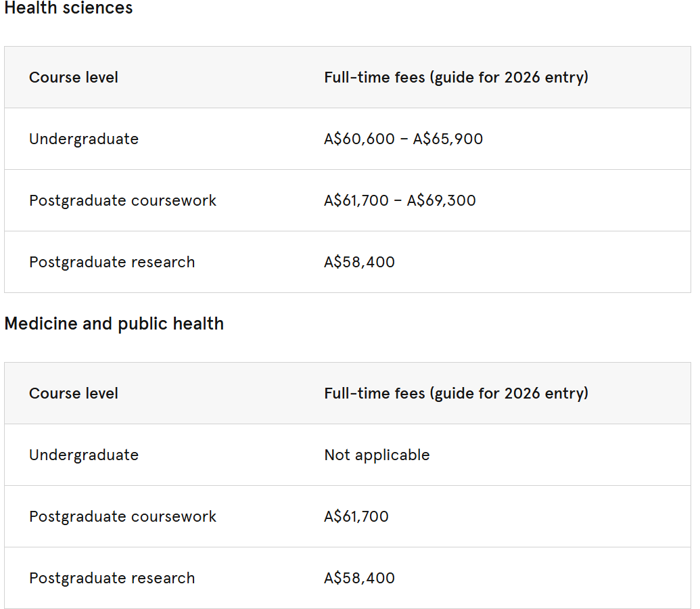Click Health sciences postgraduate research fee A$58,400
Image resolution: width=700 pixels, height=609 pixels.
pos(359,262)
